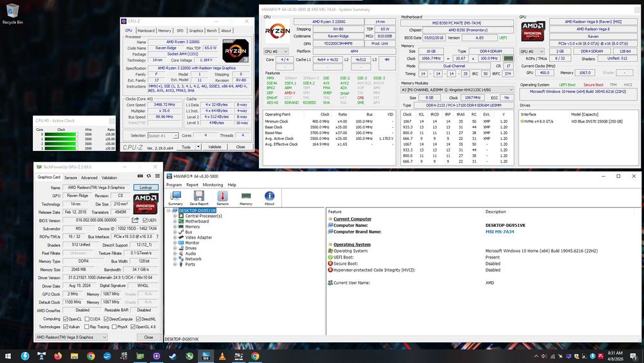The height and width of the screenshot is (363, 644).
Task: Click About info icon in HWiNFO toolbar
Action: 269,198
